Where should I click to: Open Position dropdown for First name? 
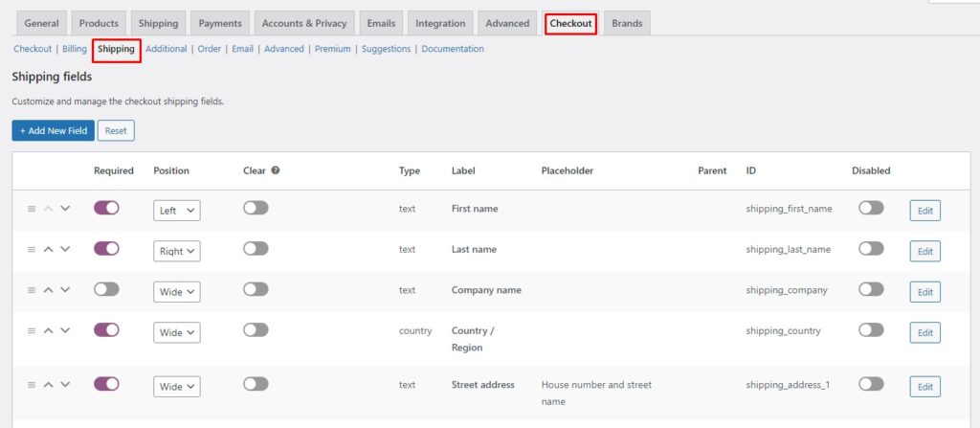(x=177, y=211)
